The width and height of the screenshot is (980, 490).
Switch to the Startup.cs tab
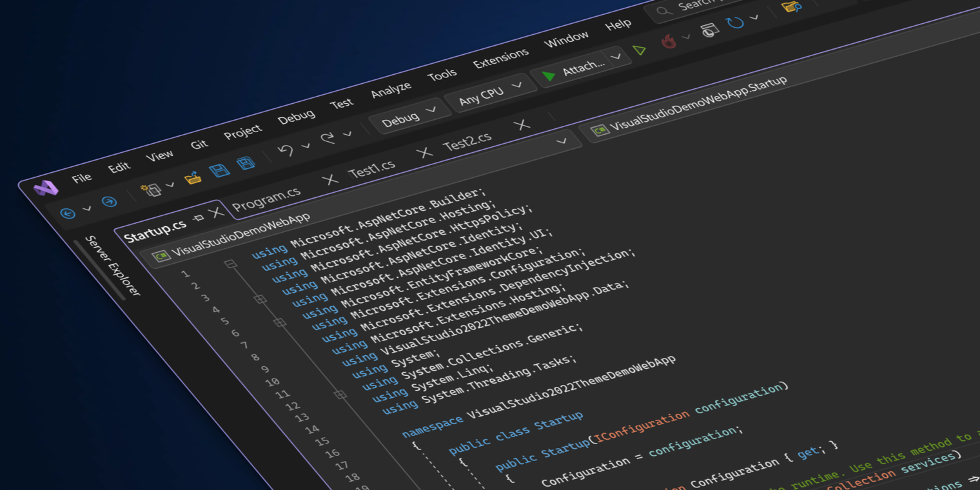[155, 231]
